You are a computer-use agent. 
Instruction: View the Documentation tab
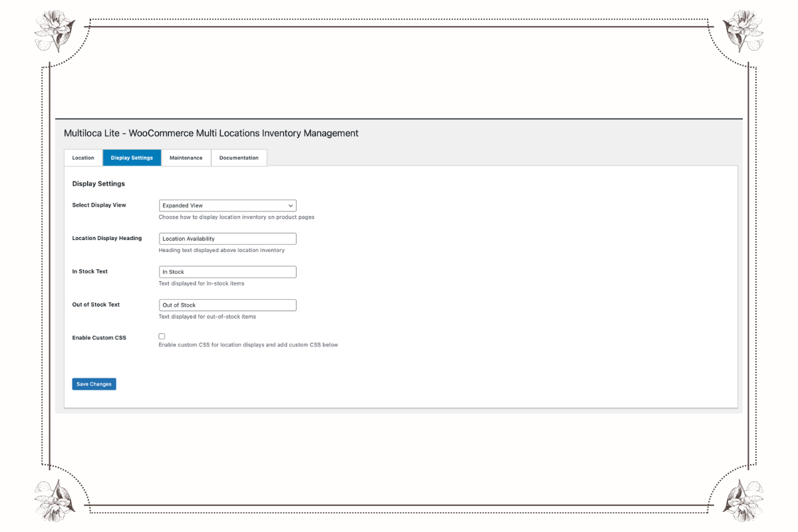[x=239, y=158]
